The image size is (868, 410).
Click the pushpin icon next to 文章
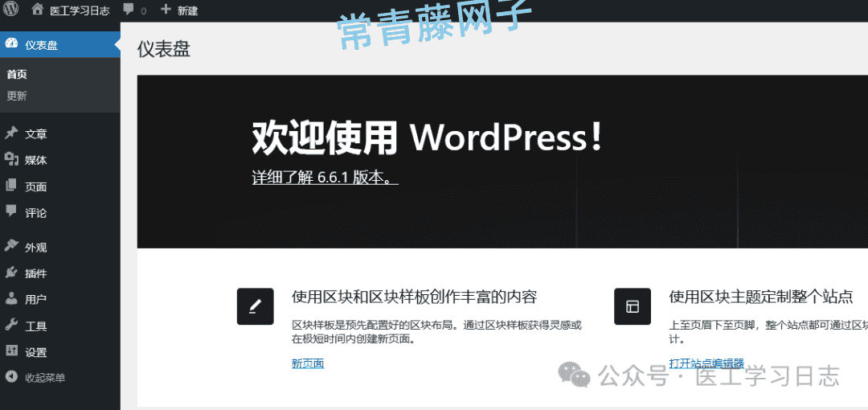11,133
